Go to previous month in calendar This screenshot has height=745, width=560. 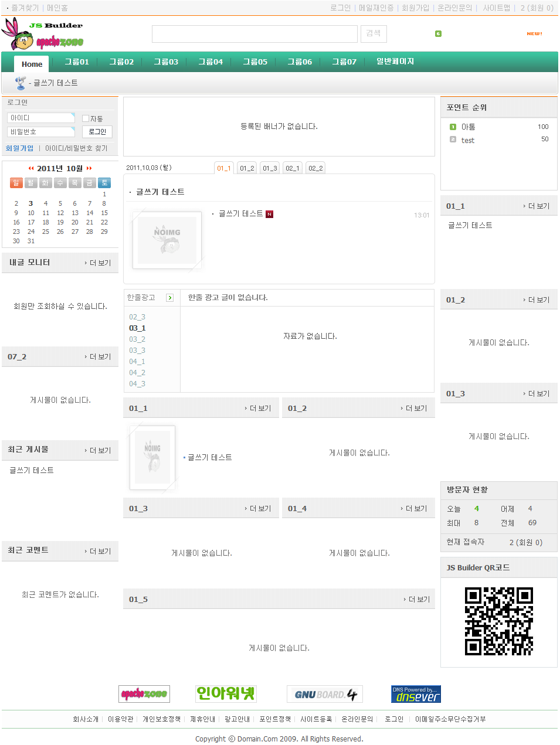31,168
